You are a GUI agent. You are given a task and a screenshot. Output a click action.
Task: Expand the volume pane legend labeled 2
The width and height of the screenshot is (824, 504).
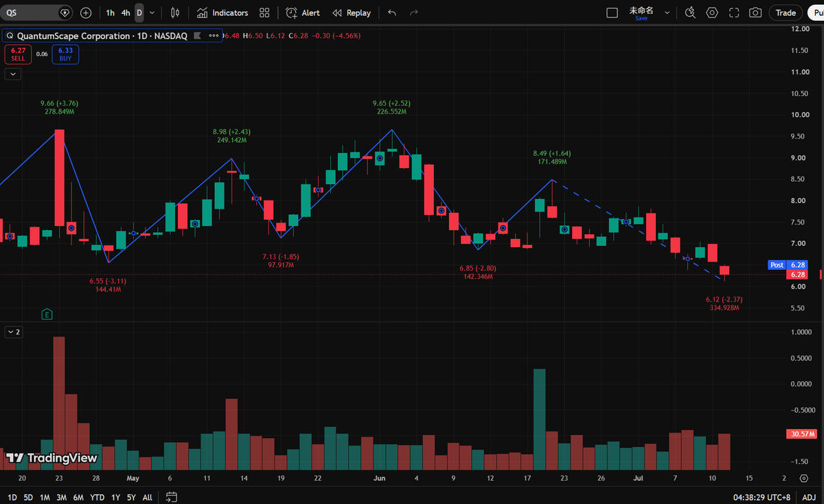14,332
